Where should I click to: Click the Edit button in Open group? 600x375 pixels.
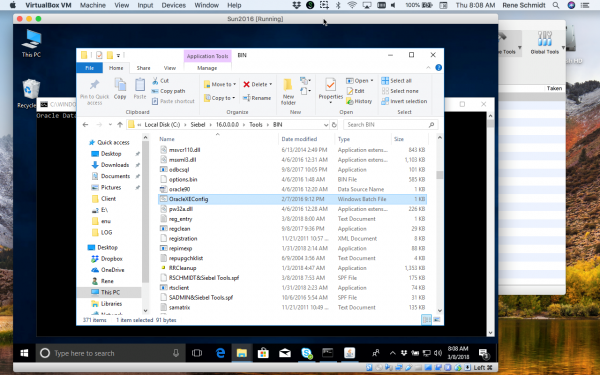click(x=355, y=91)
